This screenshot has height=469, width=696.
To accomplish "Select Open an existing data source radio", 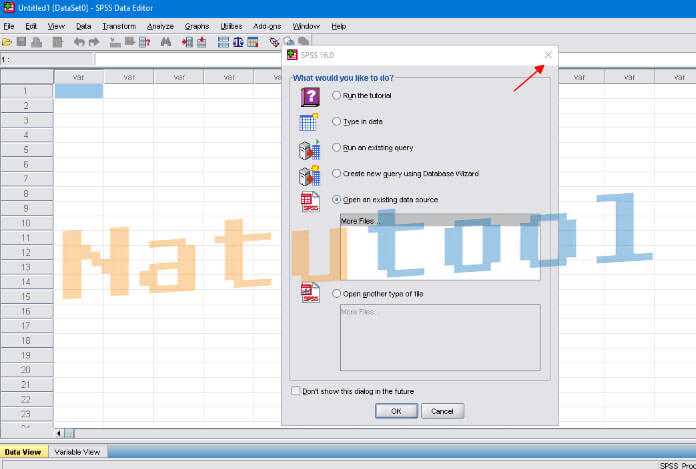I will [x=336, y=200].
